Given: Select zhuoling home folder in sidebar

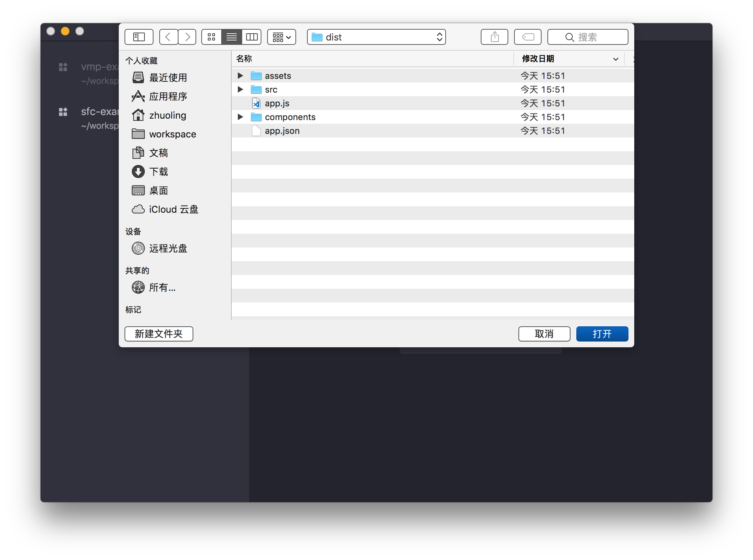Looking at the screenshot, I should coord(167,115).
